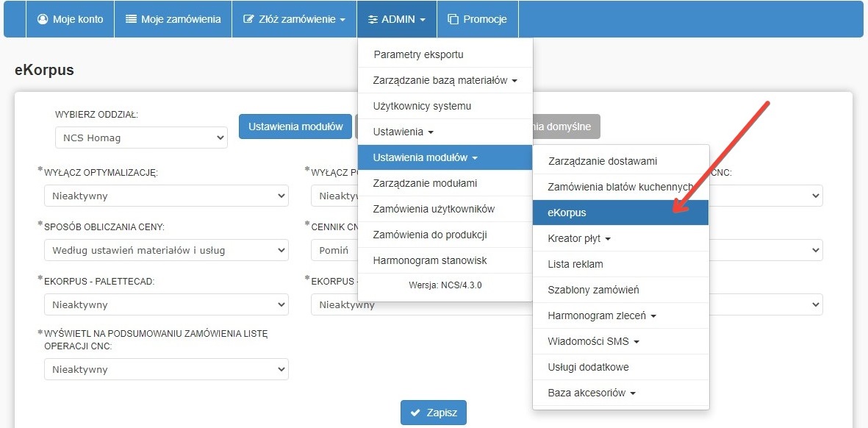Click the Zapisz save button
868x428 pixels.
pos(433,413)
